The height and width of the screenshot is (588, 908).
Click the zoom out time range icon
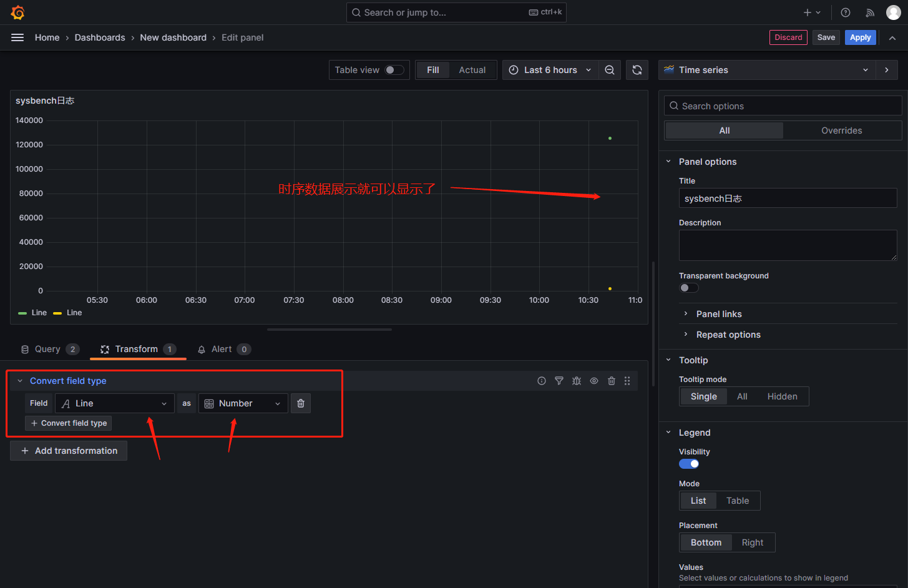[x=610, y=70]
